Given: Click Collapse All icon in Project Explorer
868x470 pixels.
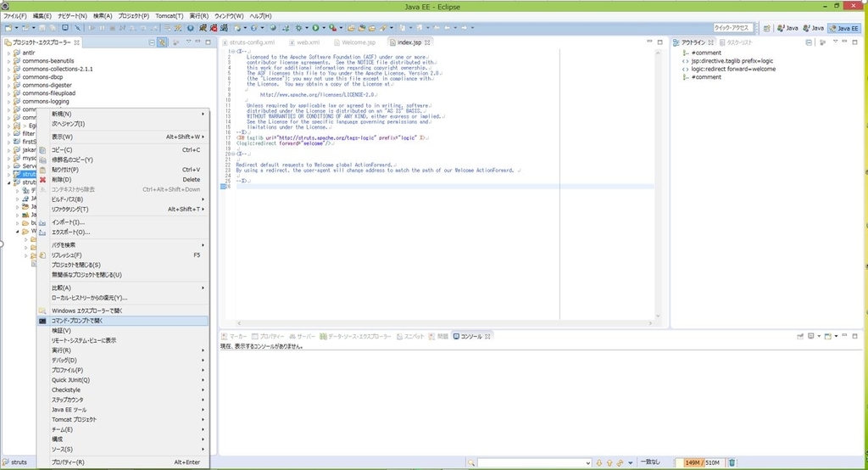Looking at the screenshot, I should 152,42.
